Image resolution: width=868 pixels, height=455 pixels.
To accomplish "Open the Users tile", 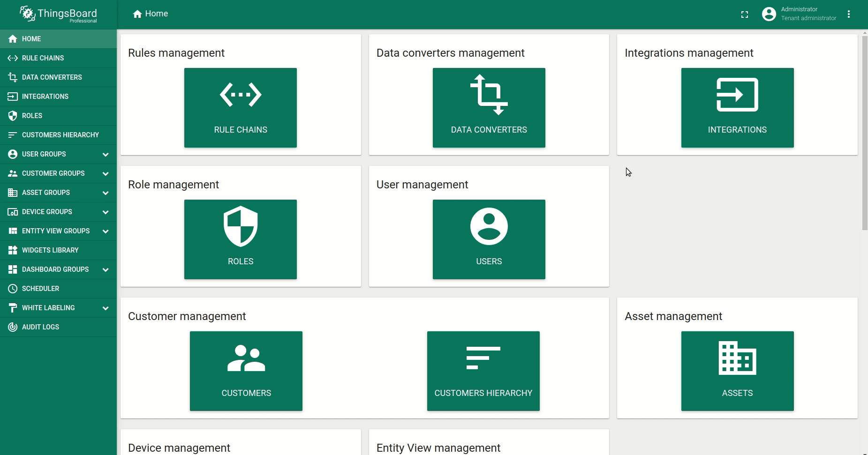I will click(489, 239).
